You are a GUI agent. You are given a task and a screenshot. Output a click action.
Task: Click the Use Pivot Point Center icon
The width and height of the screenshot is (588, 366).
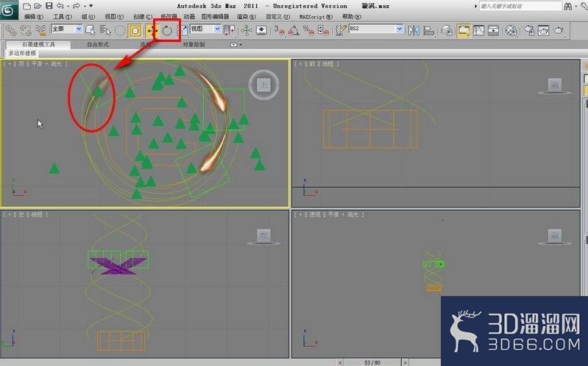click(229, 30)
